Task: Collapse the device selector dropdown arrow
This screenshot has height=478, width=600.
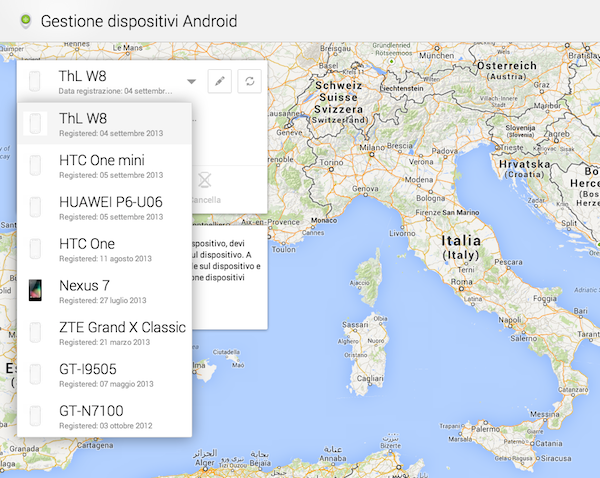Action: 190,82
